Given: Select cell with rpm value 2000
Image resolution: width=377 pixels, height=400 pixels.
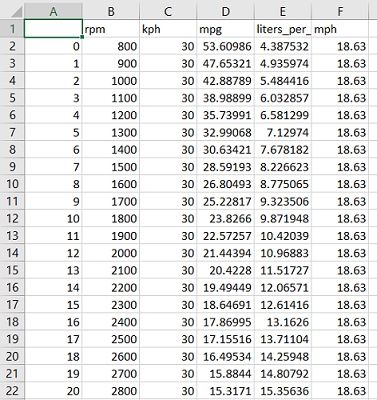Looking at the screenshot, I should 111,253.
